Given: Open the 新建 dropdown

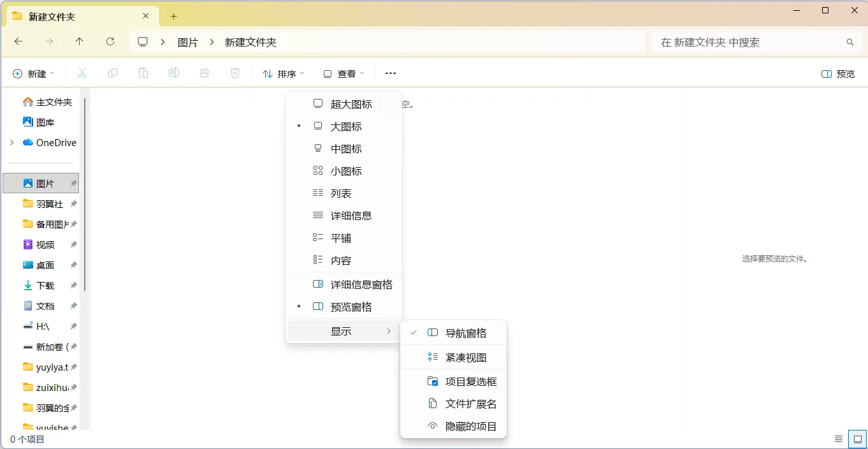Looking at the screenshot, I should (x=34, y=73).
